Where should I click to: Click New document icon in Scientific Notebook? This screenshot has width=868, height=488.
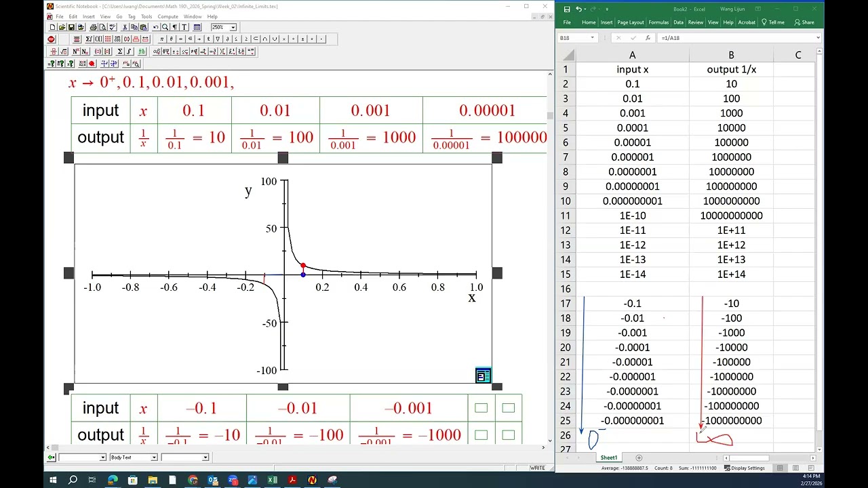52,27
